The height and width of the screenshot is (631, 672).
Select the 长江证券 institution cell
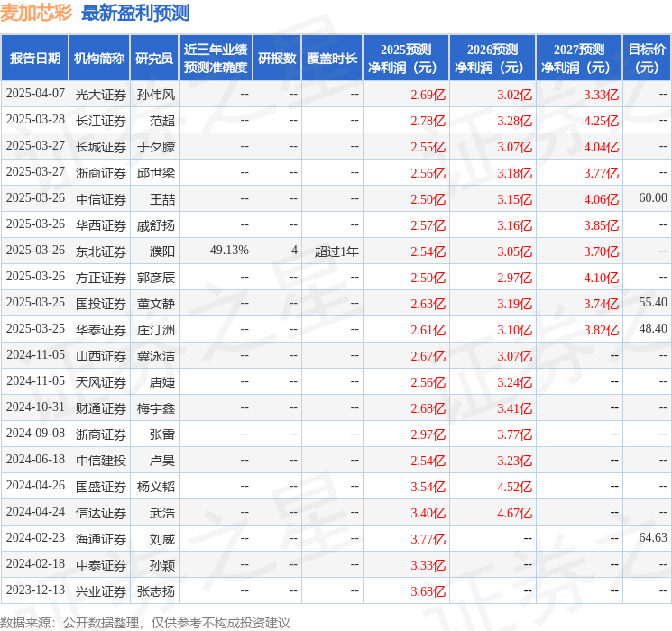click(x=101, y=121)
